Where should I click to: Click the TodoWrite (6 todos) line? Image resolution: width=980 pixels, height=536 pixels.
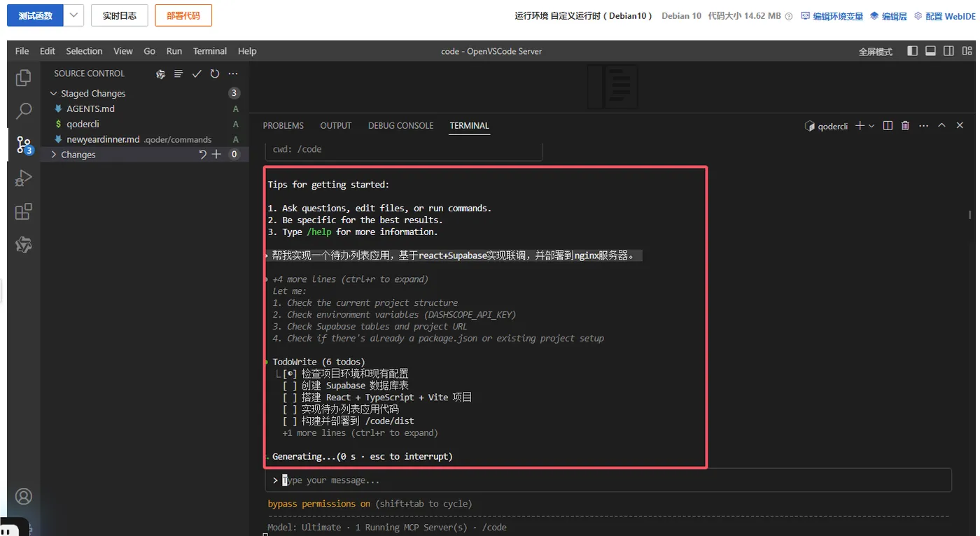(x=319, y=362)
